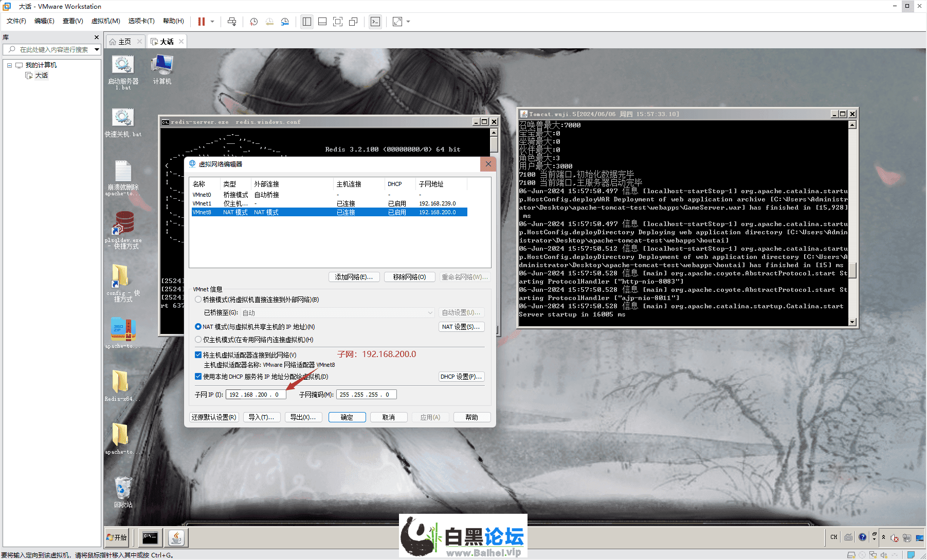Click the 计算机 desktop icon
Screen dimensions: 927x560
click(x=162, y=70)
